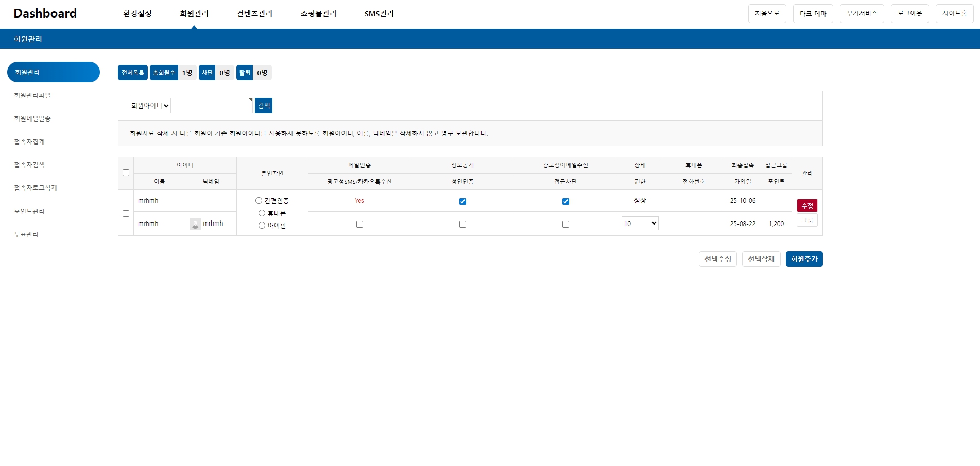Switch to 다크 테마
980x466 pixels.
813,14
